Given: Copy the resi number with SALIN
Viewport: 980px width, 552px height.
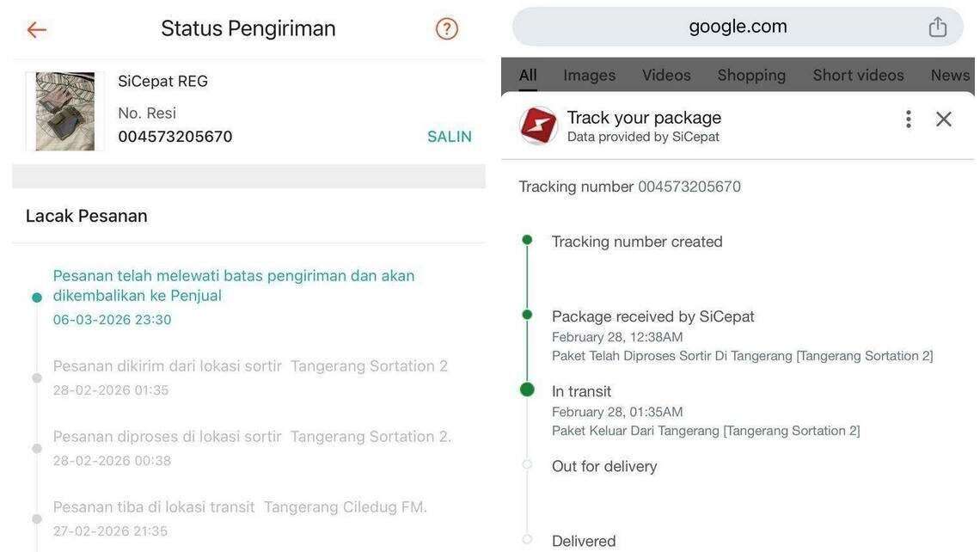Looking at the screenshot, I should pos(450,137).
